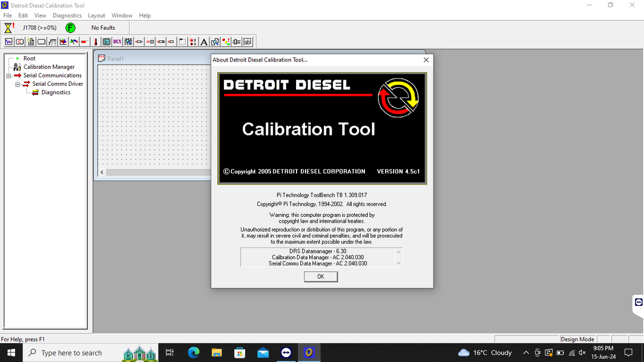This screenshot has width=644, height=362.
Task: Select Diagnostics in the sidebar tree
Action: point(56,92)
